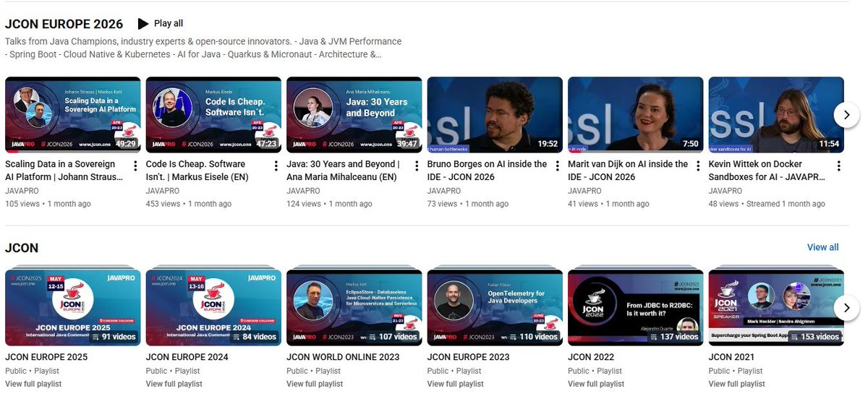
Task: Open JCON 2021 playlist thumbnail
Action: pos(776,307)
